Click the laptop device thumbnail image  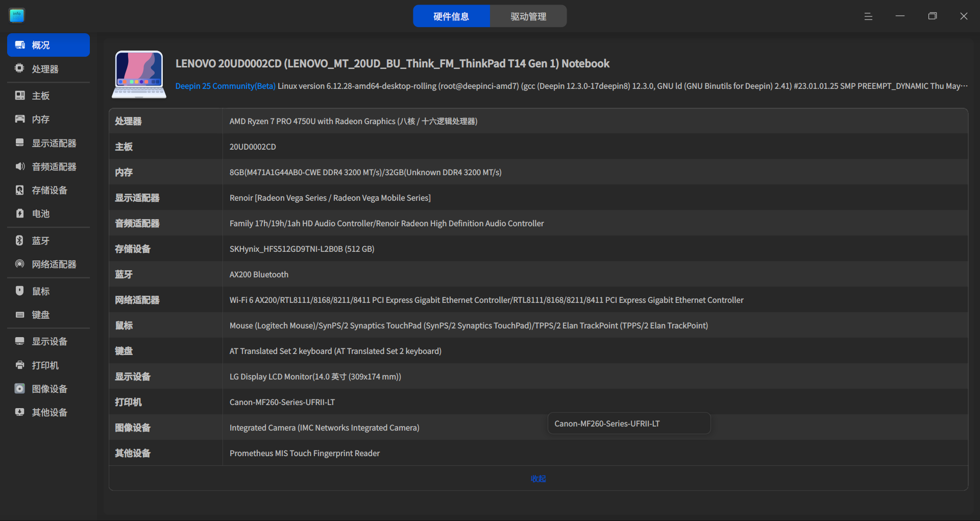pyautogui.click(x=139, y=74)
